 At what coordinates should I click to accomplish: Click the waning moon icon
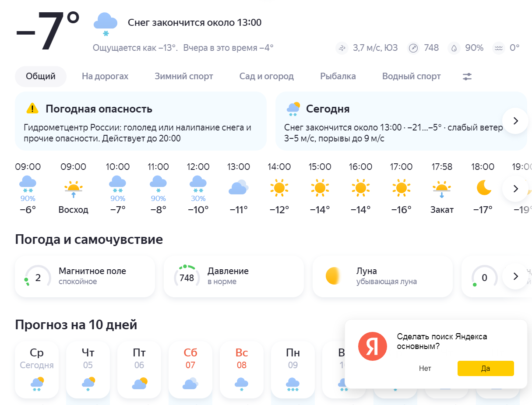(334, 276)
